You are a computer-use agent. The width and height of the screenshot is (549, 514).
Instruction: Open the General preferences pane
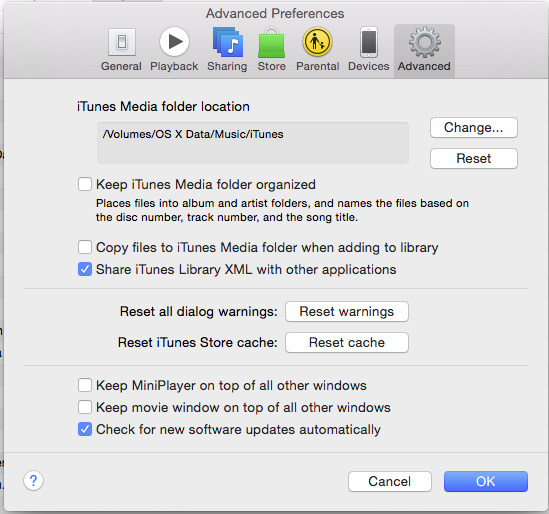point(121,50)
